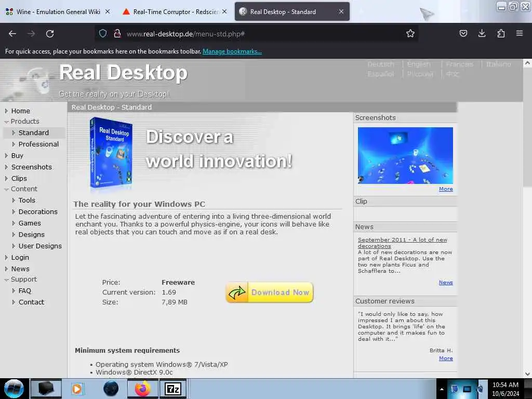The image size is (532, 399).
Task: Select Standard under Products
Action: click(x=34, y=132)
